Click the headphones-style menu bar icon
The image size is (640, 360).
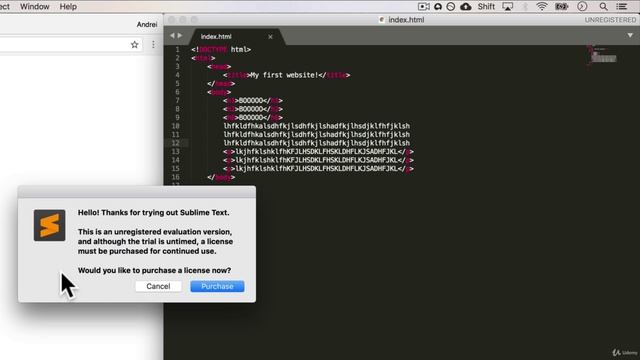438,7
